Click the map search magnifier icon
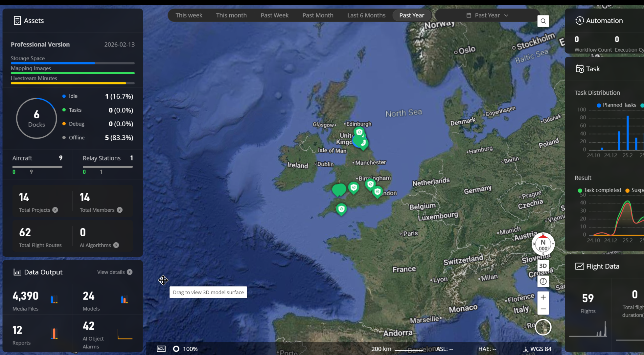 543,21
